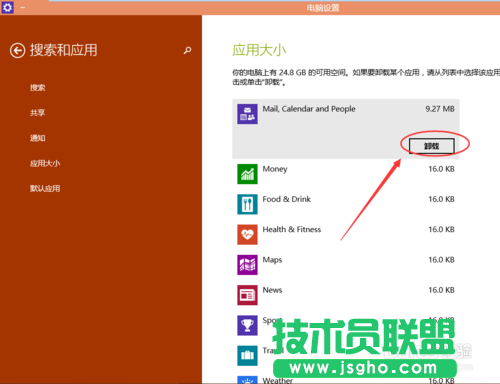Click the Food & Drink app icon

pyautogui.click(x=247, y=204)
